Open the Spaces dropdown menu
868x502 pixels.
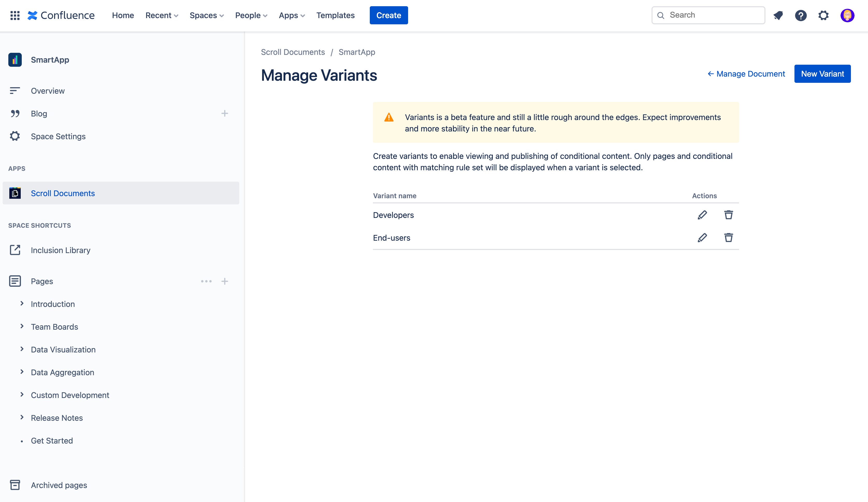click(207, 15)
